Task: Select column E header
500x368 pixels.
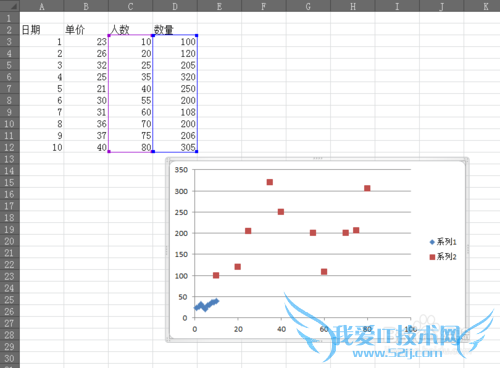Action: click(219, 6)
